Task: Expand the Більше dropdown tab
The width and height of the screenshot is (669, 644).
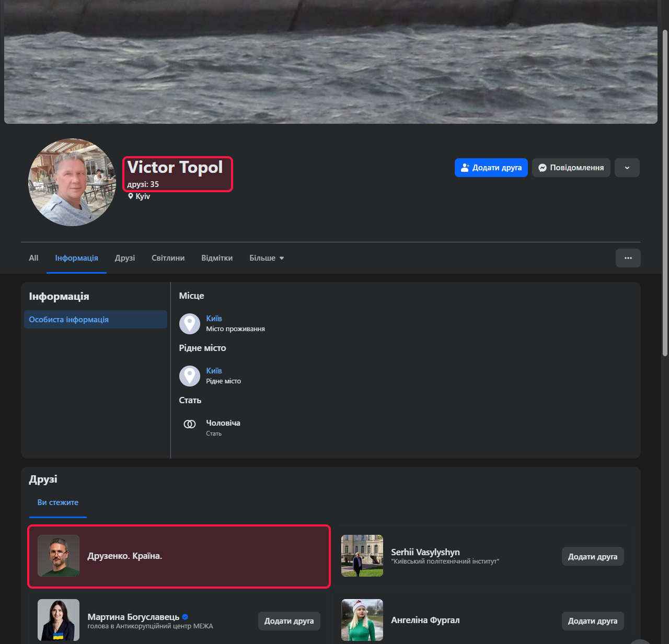Action: pos(267,258)
